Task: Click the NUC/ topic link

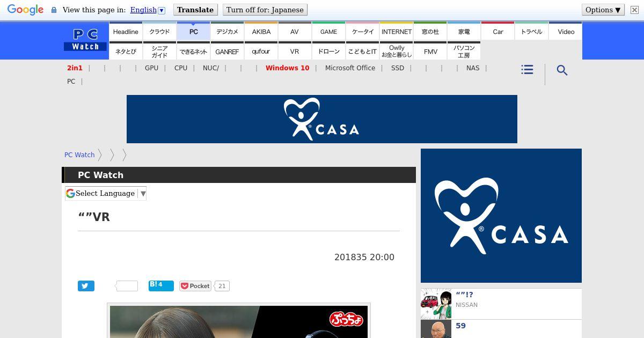Action: click(x=211, y=68)
